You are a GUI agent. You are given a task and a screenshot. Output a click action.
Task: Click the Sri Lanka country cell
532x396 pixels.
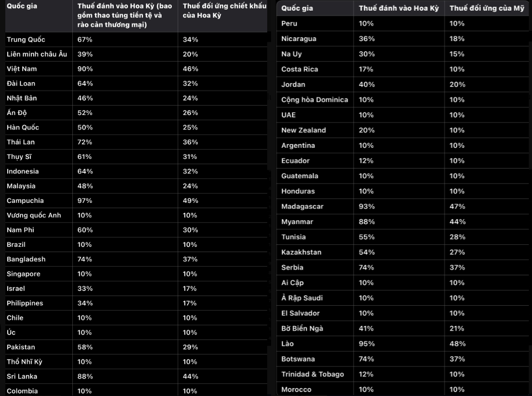pyautogui.click(x=22, y=376)
